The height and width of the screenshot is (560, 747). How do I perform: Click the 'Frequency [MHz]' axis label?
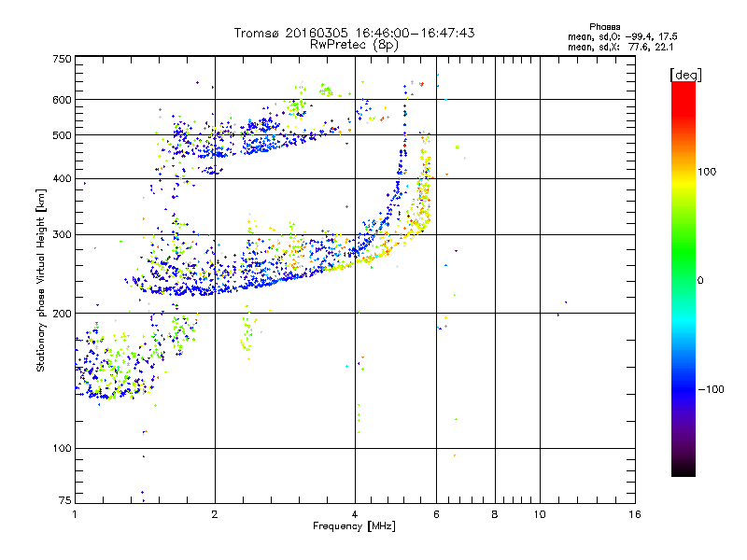click(354, 526)
